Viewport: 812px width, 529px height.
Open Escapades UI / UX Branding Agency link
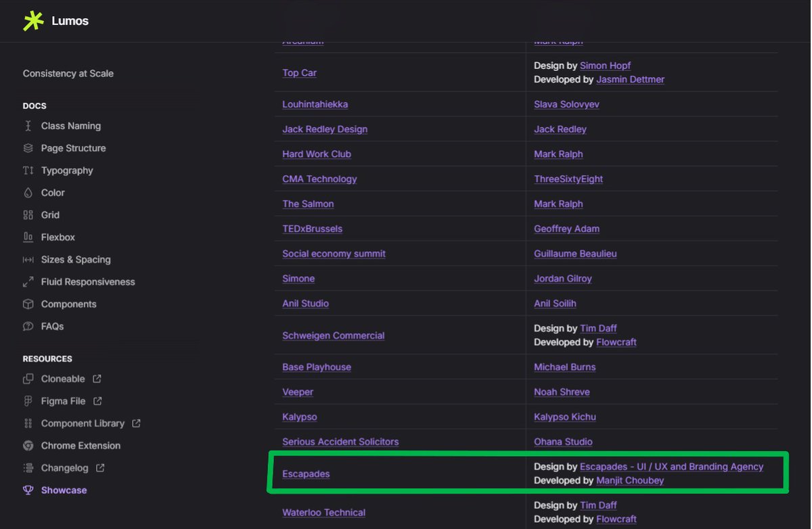click(x=672, y=467)
